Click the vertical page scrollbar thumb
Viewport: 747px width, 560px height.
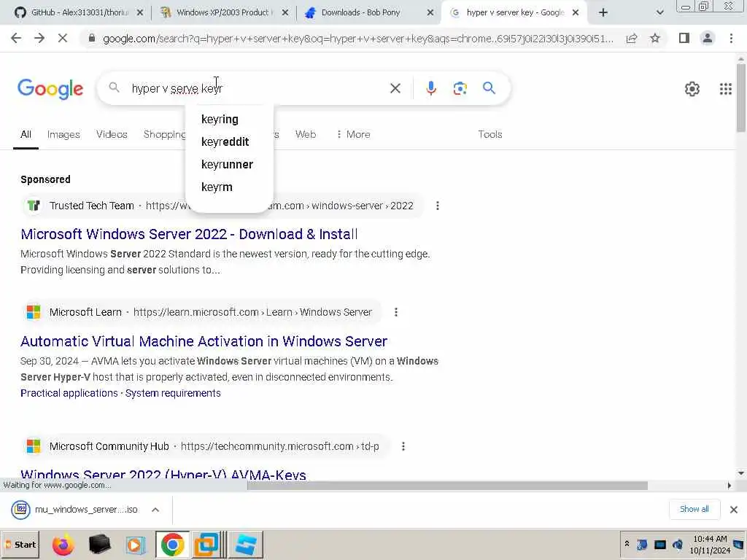[x=741, y=98]
